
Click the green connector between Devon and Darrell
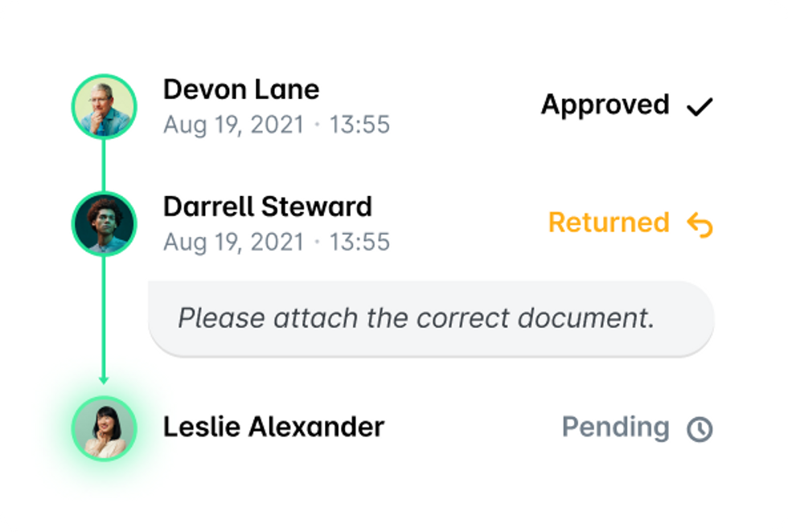104,166
